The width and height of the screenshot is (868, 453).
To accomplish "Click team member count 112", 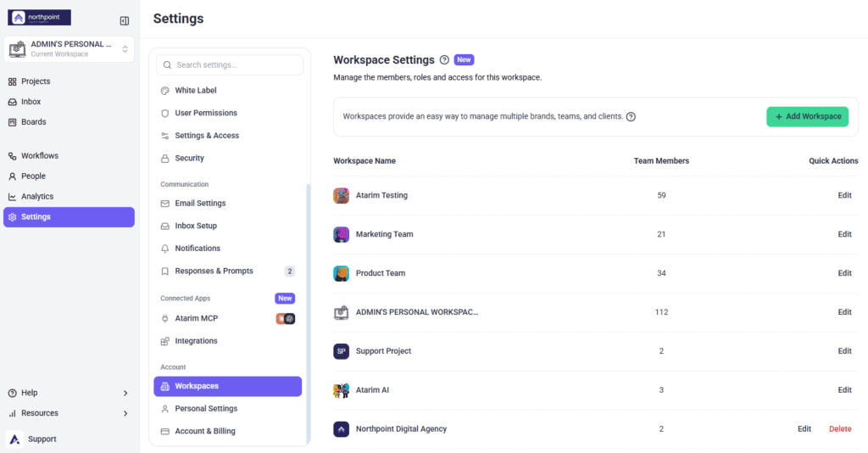I will [661, 312].
